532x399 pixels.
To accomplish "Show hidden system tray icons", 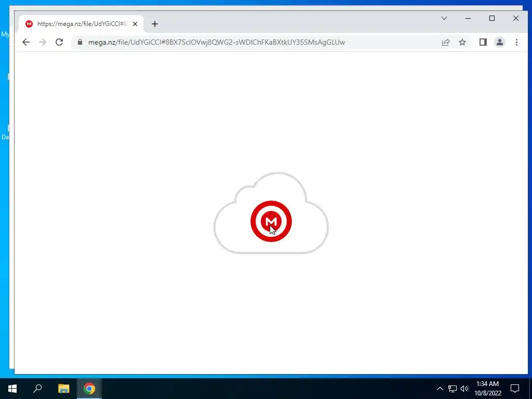I will tap(440, 389).
